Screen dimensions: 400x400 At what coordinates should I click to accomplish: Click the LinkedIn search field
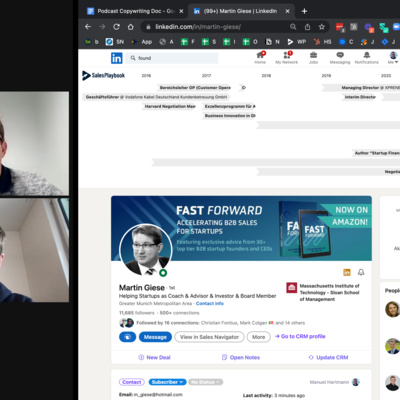(x=173, y=58)
